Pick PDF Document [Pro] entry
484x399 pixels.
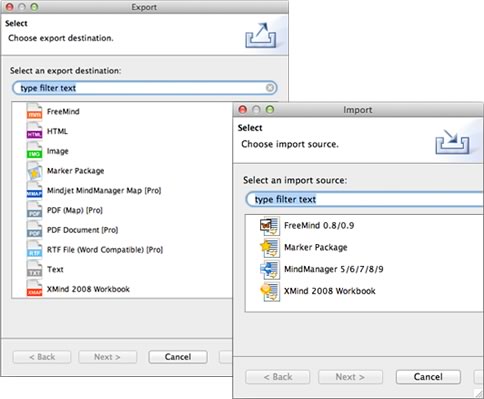click(x=82, y=230)
